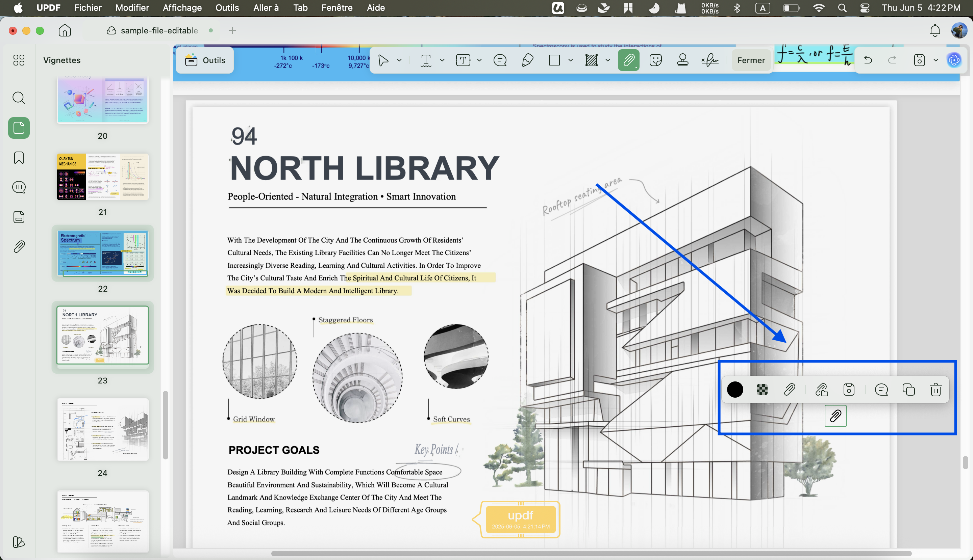Open the Outils menu in menu bar

click(x=227, y=8)
